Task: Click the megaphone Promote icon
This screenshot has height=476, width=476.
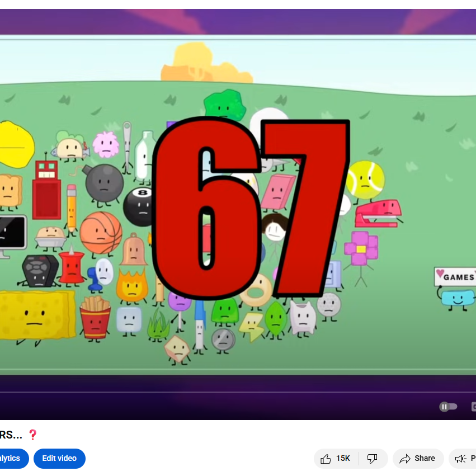Action: click(x=460, y=459)
